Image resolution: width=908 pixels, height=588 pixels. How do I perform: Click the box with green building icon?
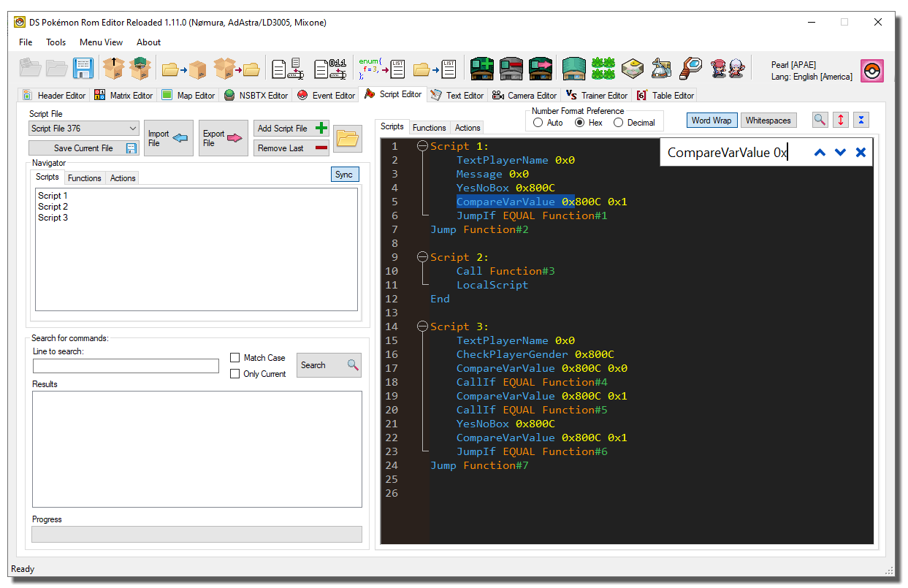[x=140, y=69]
